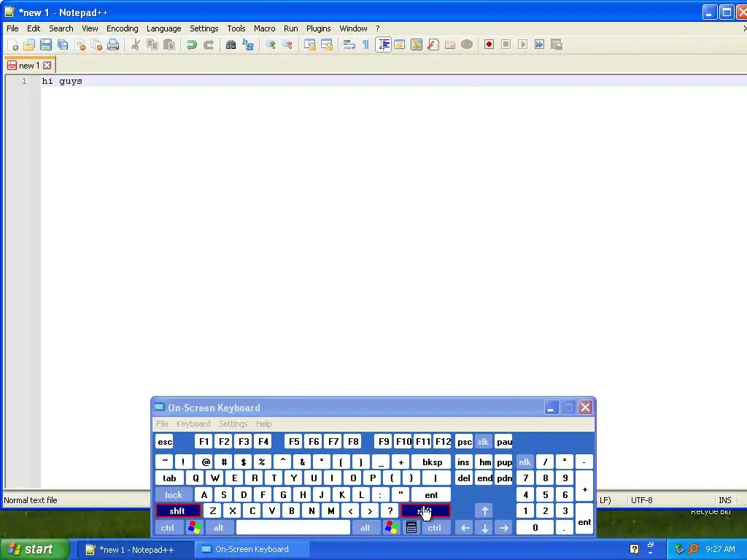Toggle the right shft key
Screen dimensions: 747x560
pos(425,511)
